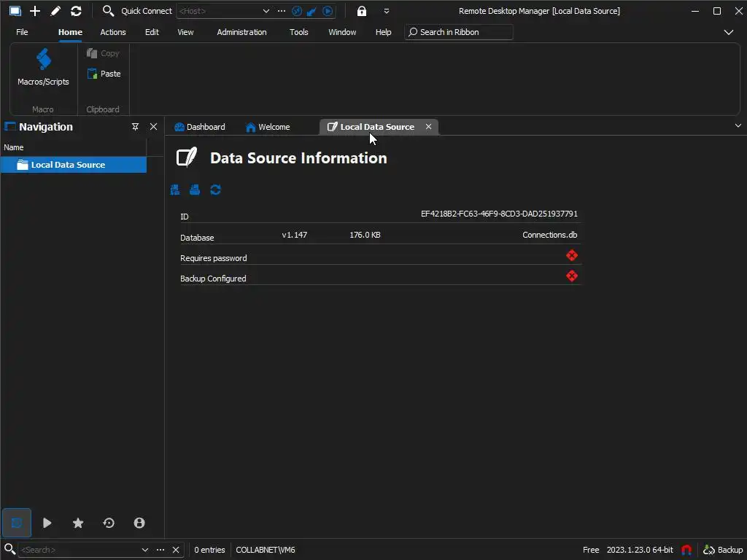
Task: Click the Quick Connect magnifier icon
Action: point(108,10)
